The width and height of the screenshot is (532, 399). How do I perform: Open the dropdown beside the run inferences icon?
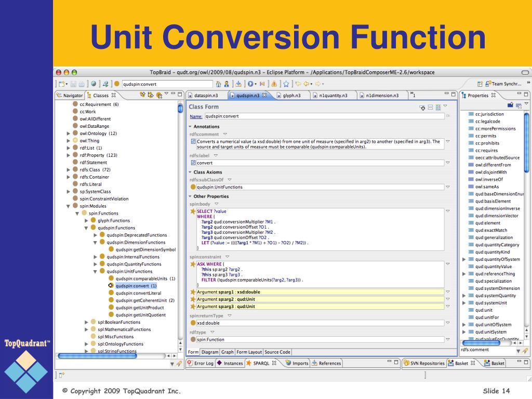[256, 84]
